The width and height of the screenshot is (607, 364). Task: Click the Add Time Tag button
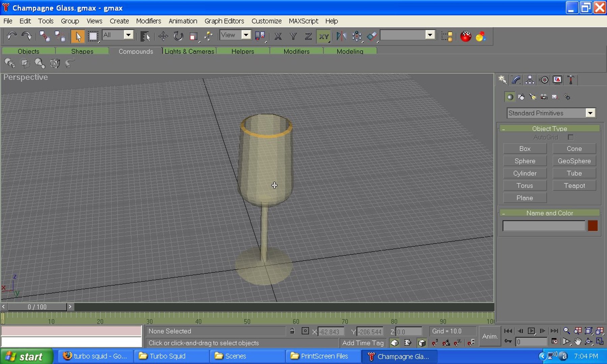point(363,343)
